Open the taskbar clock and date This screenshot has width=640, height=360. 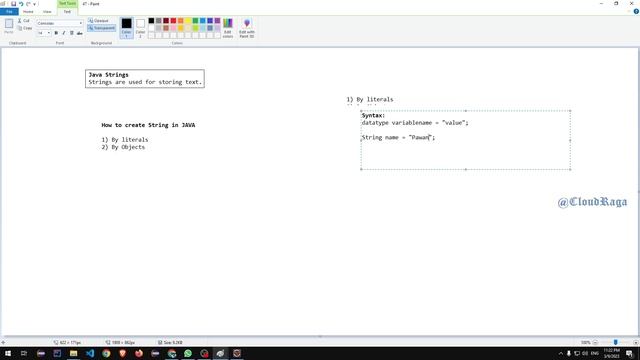(x=611, y=353)
